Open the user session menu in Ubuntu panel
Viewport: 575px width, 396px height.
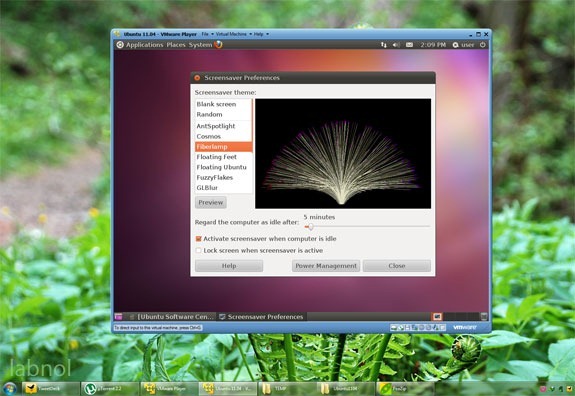[464, 45]
